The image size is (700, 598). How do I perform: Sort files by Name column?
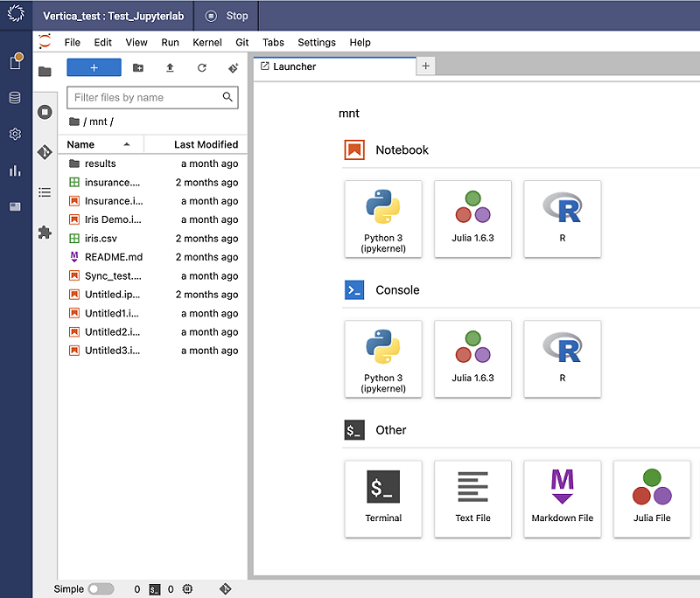click(101, 144)
